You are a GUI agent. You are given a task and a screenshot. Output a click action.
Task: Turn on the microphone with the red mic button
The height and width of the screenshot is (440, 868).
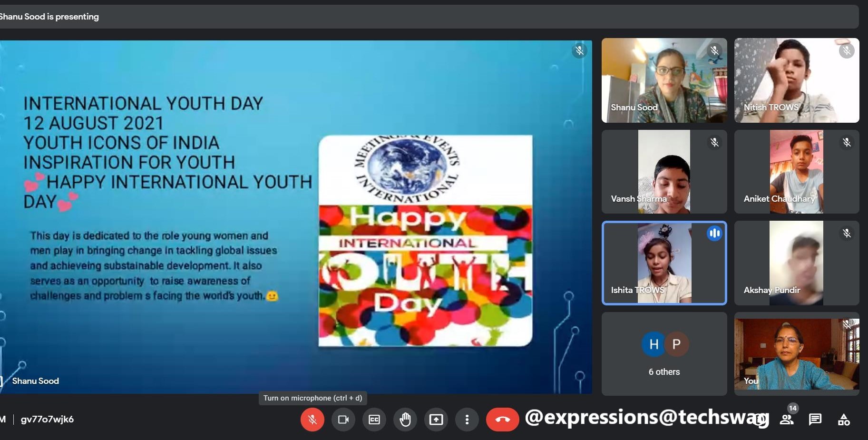[x=312, y=420]
